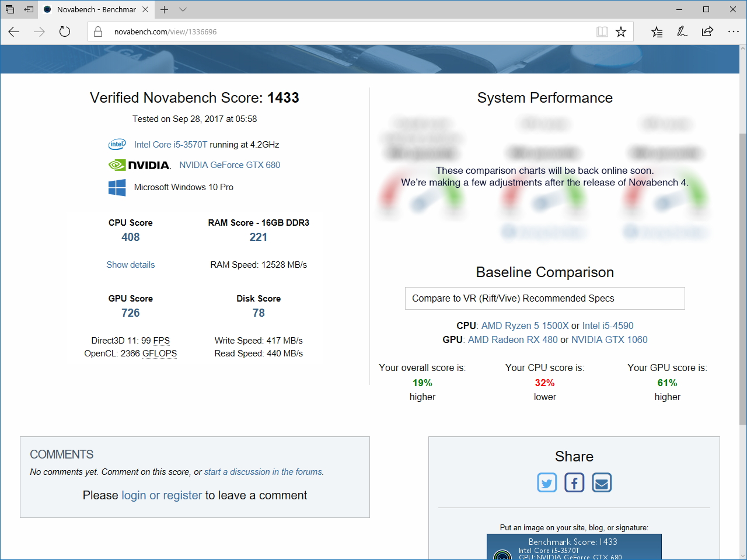The image size is (747, 560).
Task: Click the Add notes pen icon
Action: pos(682,32)
